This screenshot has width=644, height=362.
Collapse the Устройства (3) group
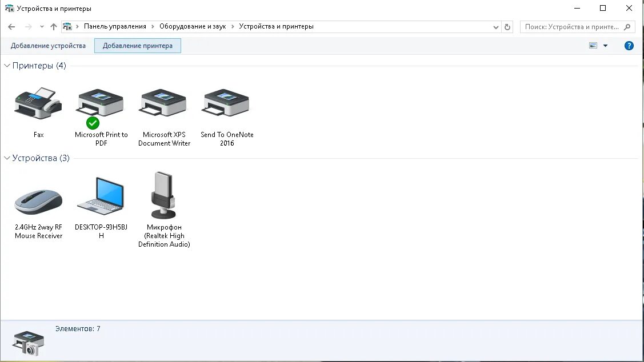click(x=7, y=158)
